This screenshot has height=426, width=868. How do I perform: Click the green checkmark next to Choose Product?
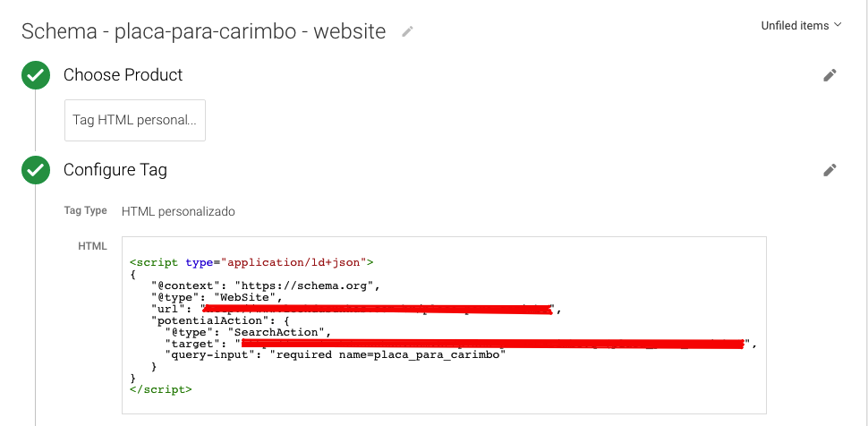(36, 76)
